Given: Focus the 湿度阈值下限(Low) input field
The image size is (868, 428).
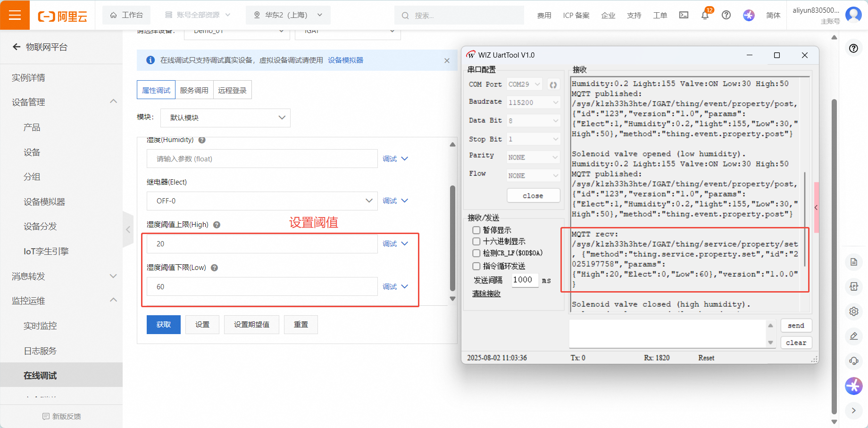Looking at the screenshot, I should [262, 287].
